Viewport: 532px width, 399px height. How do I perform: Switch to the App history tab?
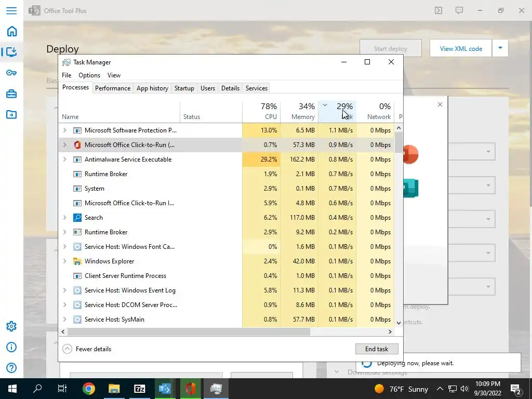[152, 88]
